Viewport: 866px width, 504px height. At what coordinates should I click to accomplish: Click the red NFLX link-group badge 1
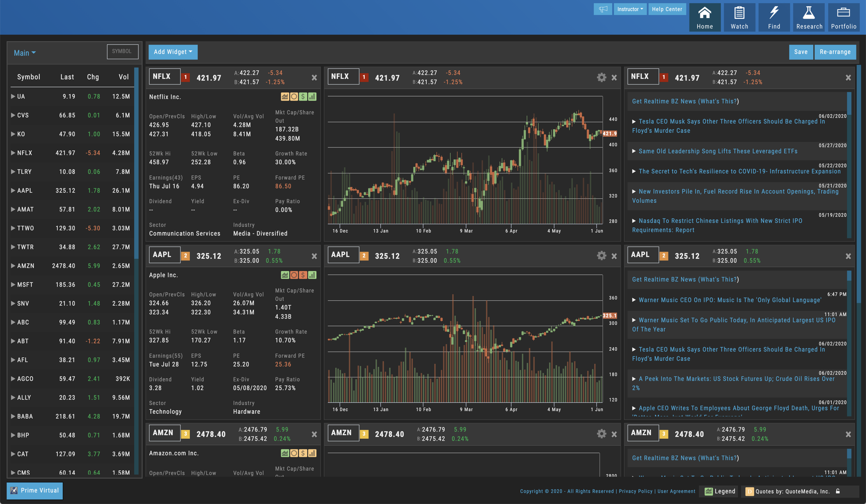pyautogui.click(x=186, y=78)
